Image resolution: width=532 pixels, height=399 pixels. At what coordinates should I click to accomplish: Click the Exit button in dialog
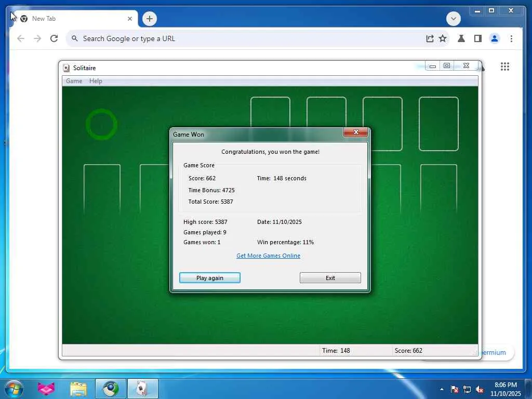330,278
